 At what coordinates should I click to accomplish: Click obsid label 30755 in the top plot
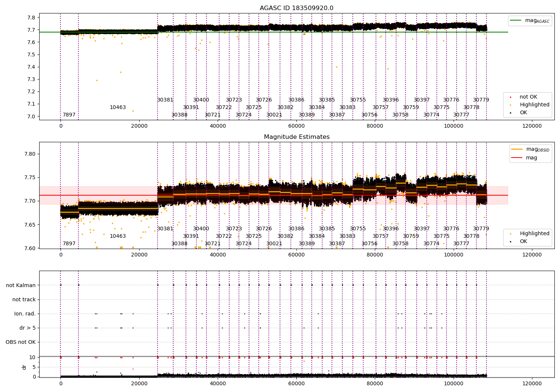click(x=358, y=100)
